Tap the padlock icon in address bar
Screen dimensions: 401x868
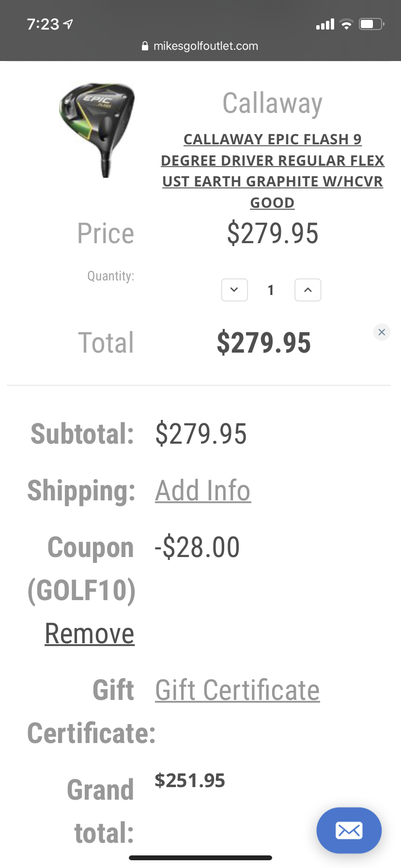click(x=145, y=46)
